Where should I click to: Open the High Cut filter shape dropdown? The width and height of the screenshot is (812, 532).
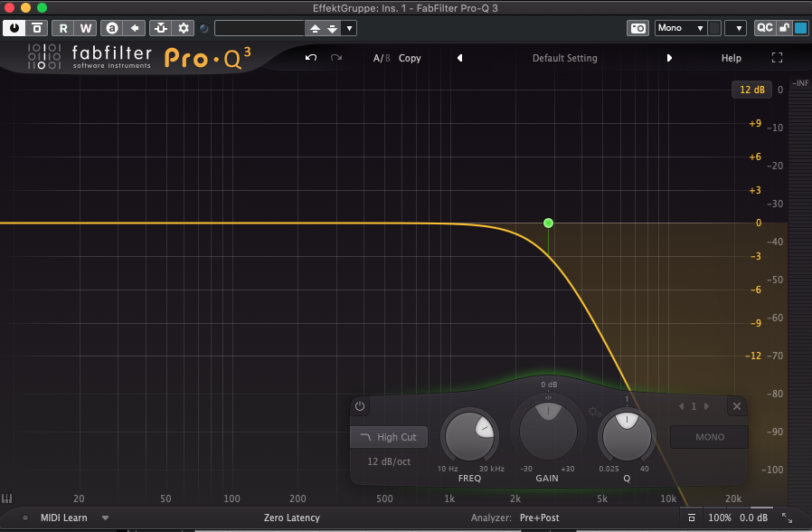point(389,437)
